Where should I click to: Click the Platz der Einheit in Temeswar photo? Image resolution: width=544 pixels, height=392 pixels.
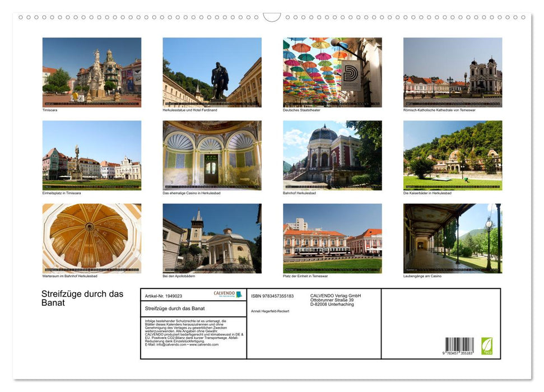[332, 239]
